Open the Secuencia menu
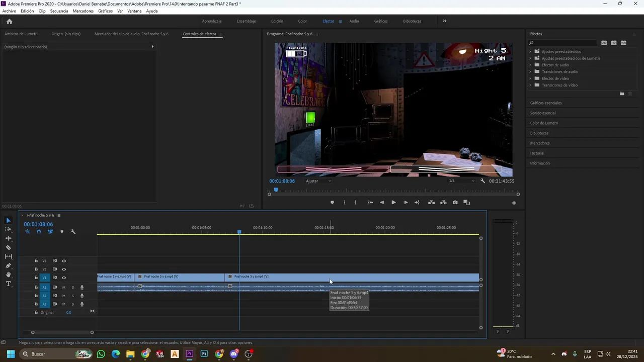 (59, 11)
